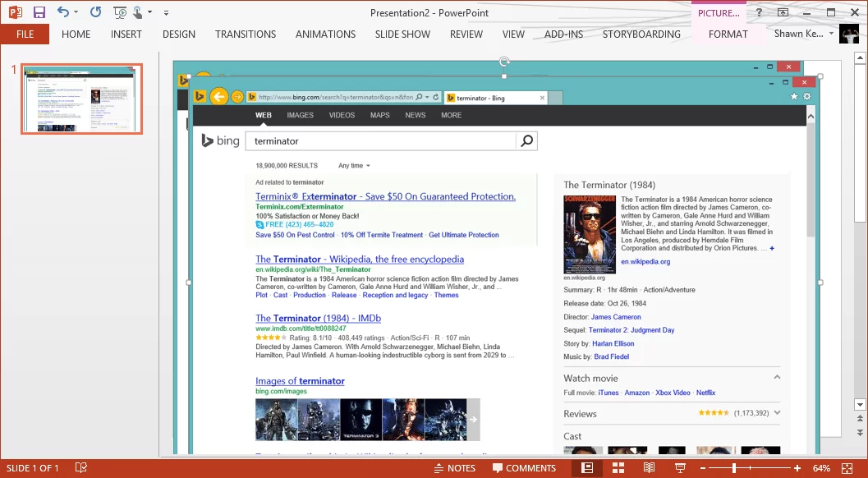
Task: Open The Terminator (1984) IMDb link
Action: [319, 318]
